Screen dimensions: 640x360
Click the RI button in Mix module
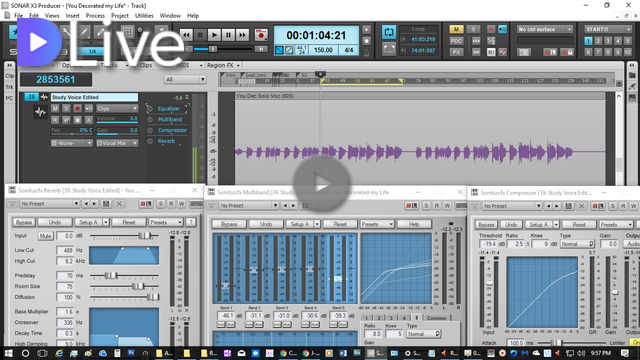tap(491, 52)
